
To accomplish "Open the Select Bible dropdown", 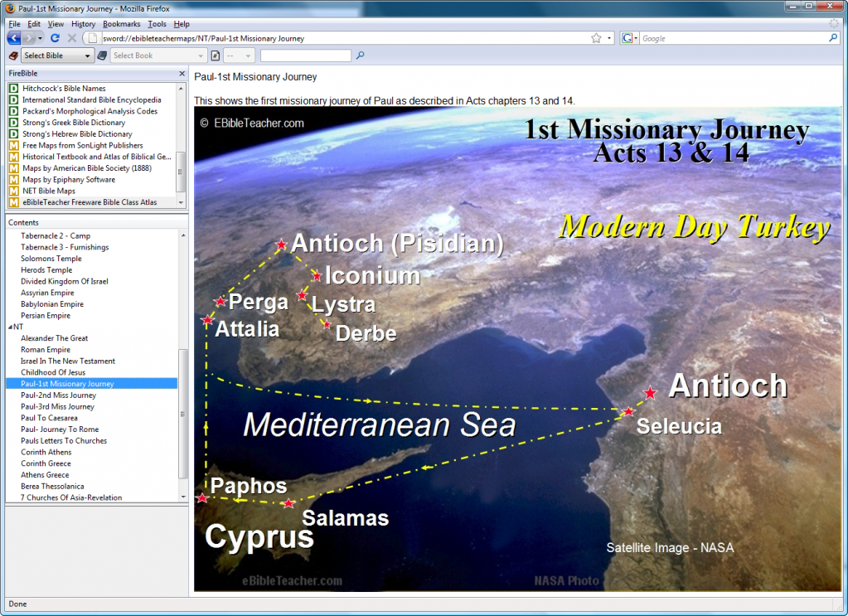I will pos(57,56).
